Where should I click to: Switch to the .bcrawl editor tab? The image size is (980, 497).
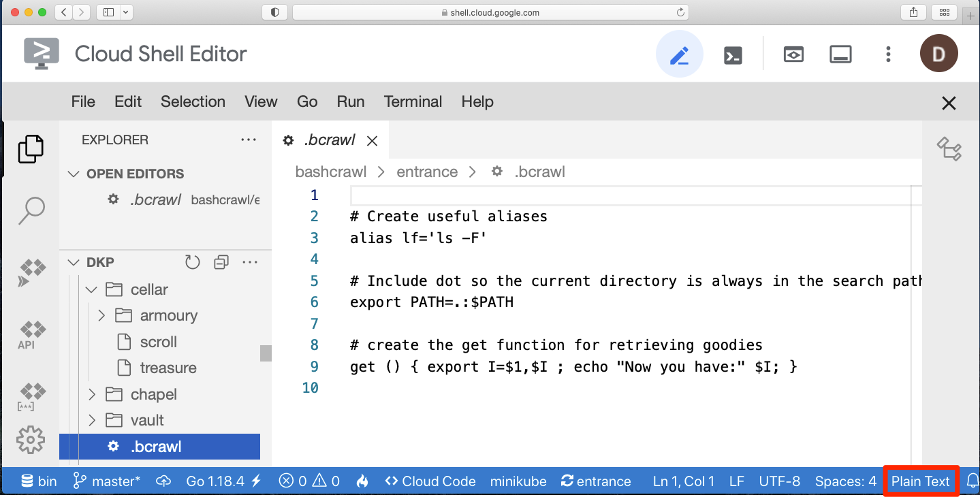pos(330,140)
